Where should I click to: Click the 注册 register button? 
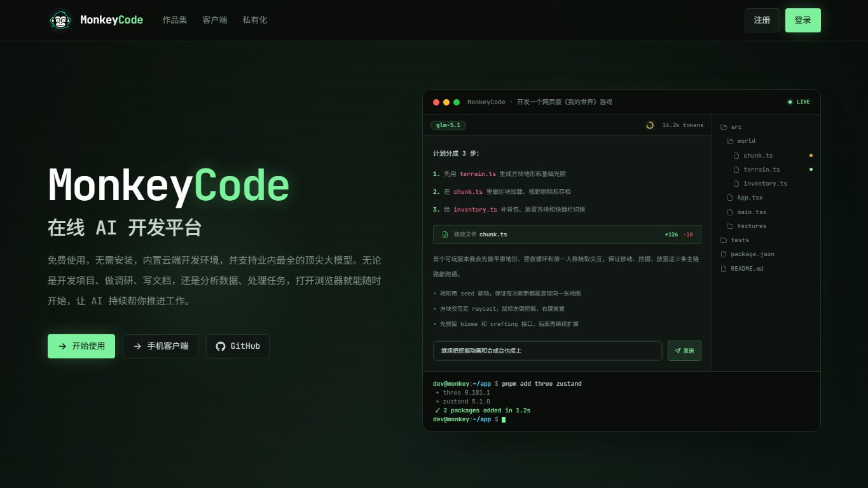point(762,20)
